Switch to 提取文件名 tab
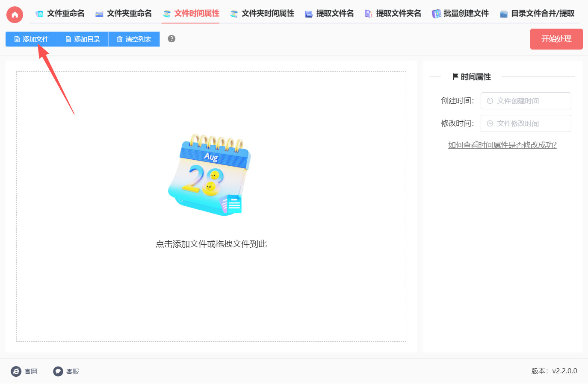 tap(329, 14)
